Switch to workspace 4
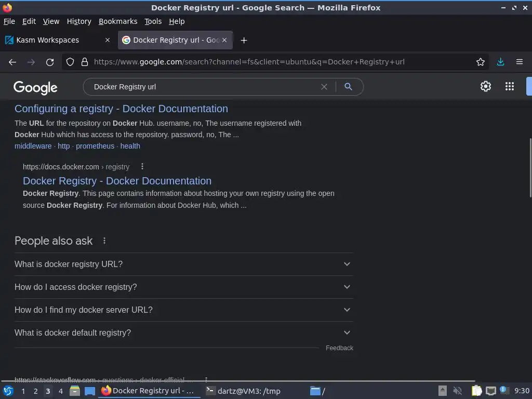Viewport: 532px width, 399px height. pos(61,391)
